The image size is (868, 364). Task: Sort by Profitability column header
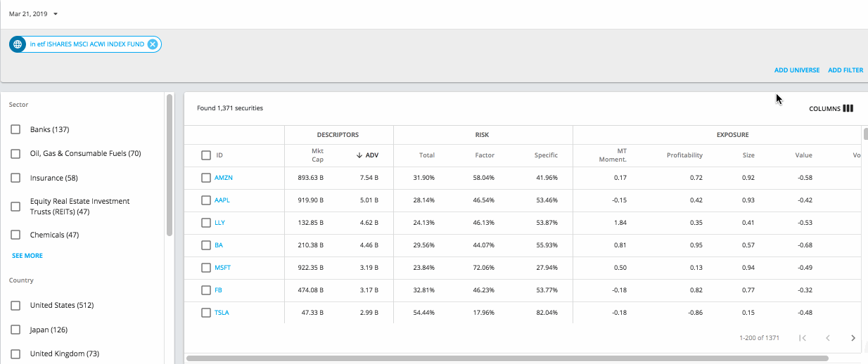click(x=684, y=155)
